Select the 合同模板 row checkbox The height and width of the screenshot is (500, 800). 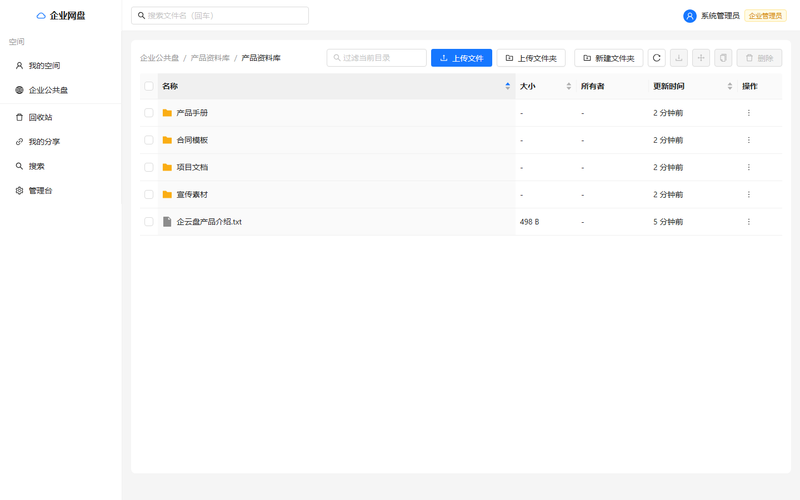click(x=148, y=140)
